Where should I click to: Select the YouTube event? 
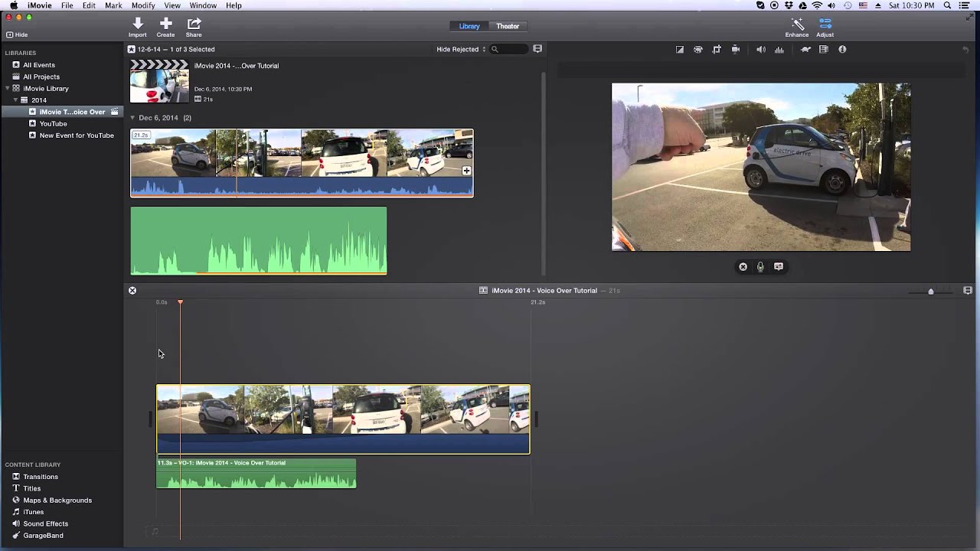pyautogui.click(x=54, y=124)
